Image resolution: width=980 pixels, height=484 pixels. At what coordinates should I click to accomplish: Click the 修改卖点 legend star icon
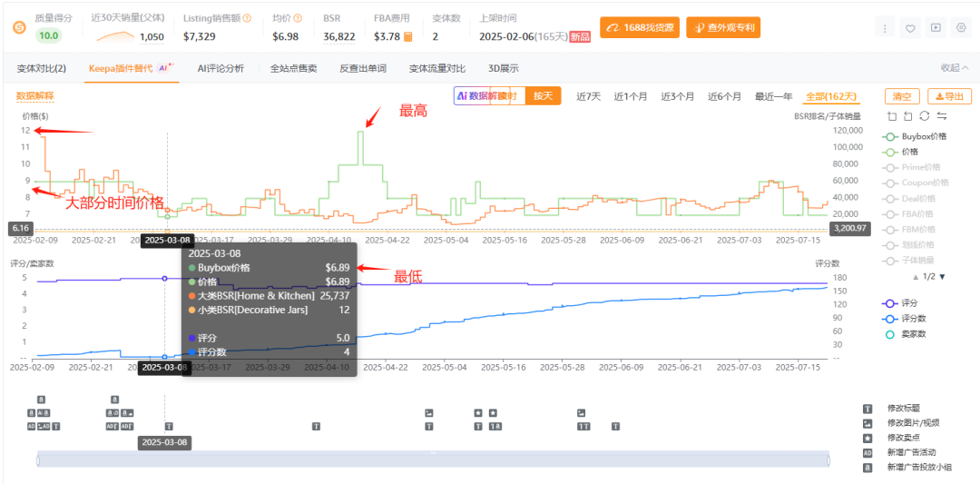[867, 438]
